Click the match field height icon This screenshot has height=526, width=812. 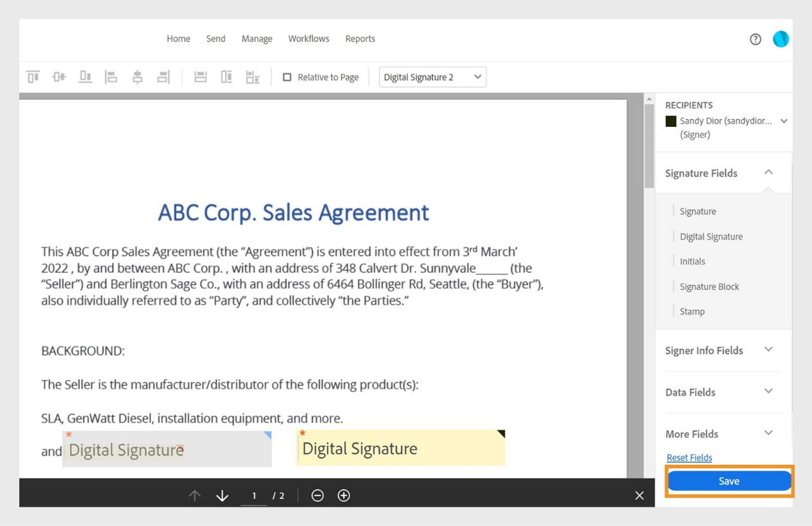point(226,77)
